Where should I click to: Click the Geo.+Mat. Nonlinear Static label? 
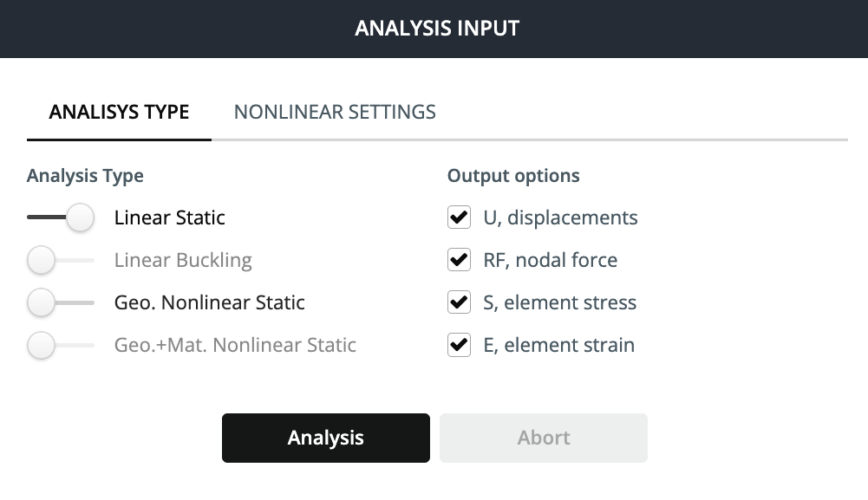tap(235, 345)
